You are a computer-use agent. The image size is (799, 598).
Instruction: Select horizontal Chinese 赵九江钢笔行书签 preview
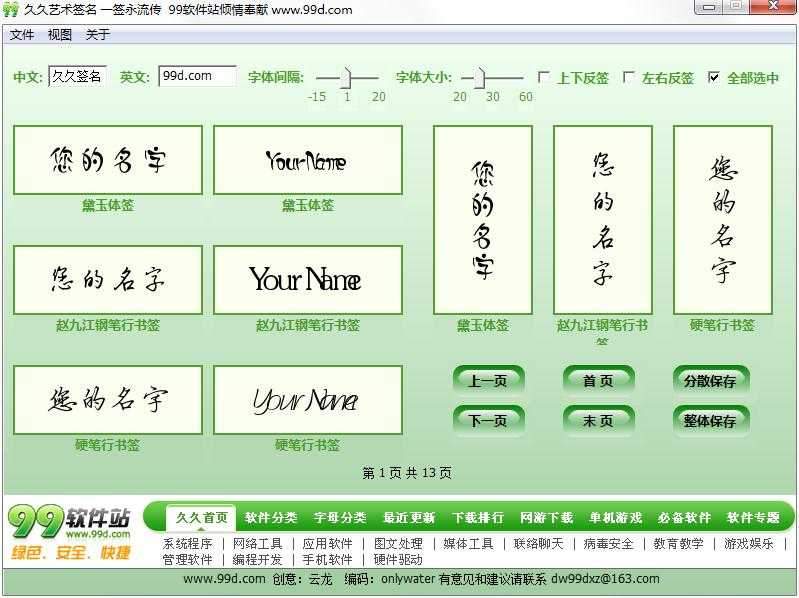(x=108, y=280)
